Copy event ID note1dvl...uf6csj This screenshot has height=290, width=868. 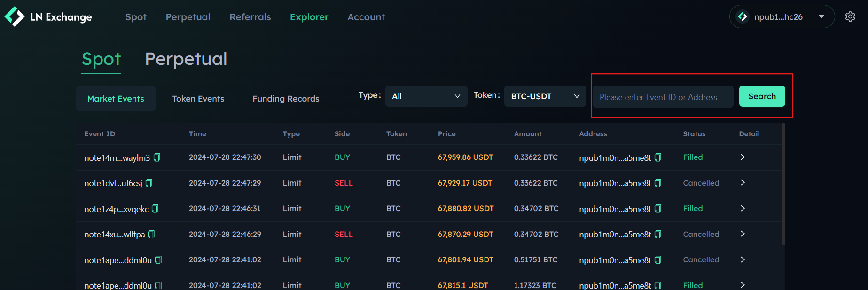(149, 183)
